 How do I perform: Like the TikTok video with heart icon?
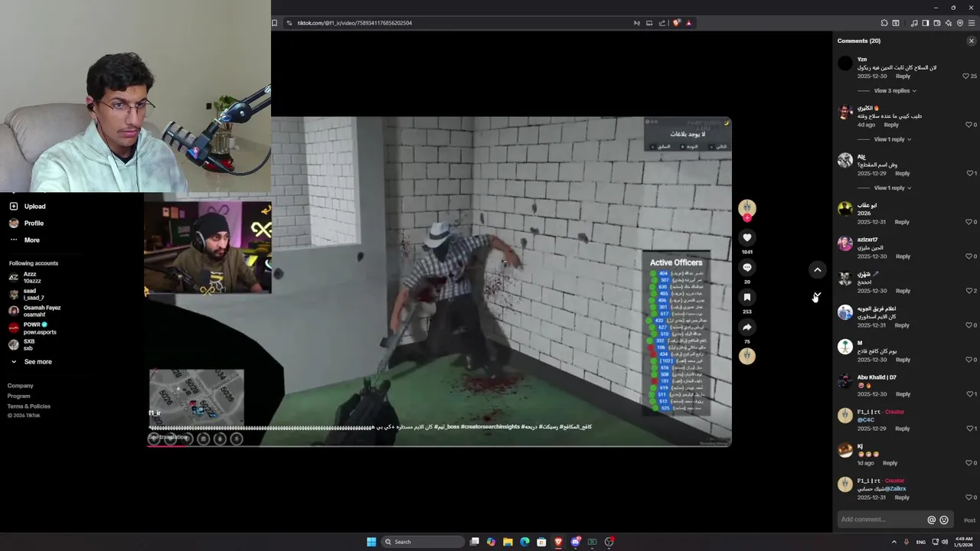point(747,238)
